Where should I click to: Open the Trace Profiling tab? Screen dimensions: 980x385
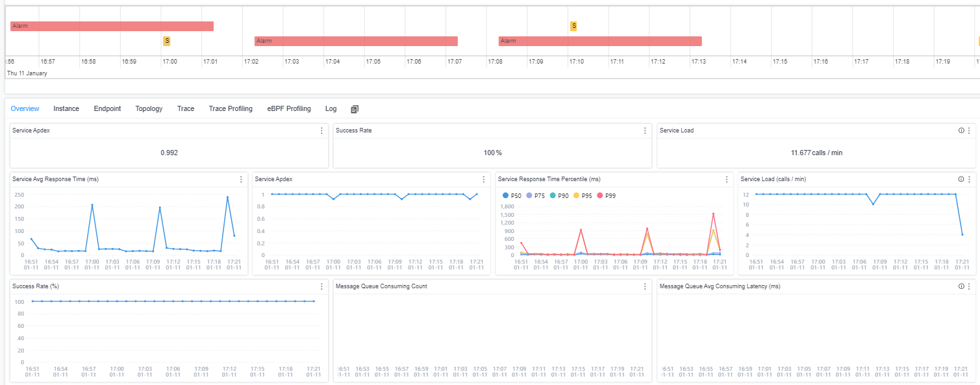coord(231,109)
